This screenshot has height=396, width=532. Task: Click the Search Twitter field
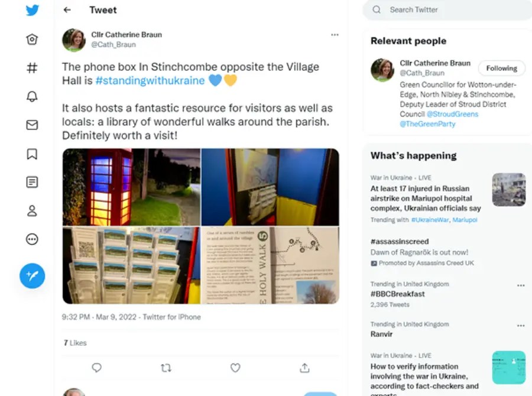447,10
